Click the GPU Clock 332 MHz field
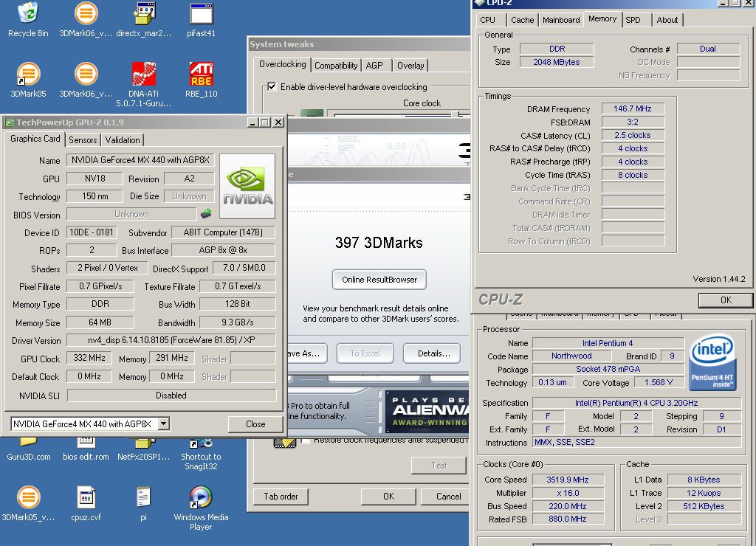Screen dimensions: 756x546 [x=89, y=358]
